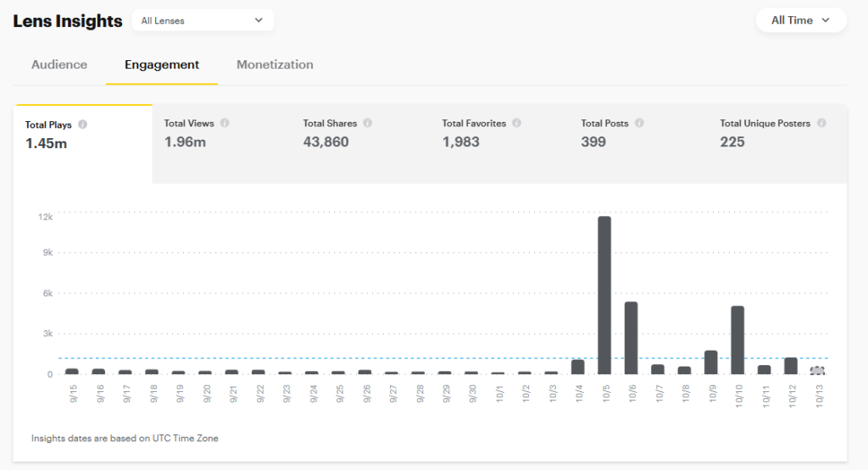Open the All Lenses dropdown

click(203, 20)
